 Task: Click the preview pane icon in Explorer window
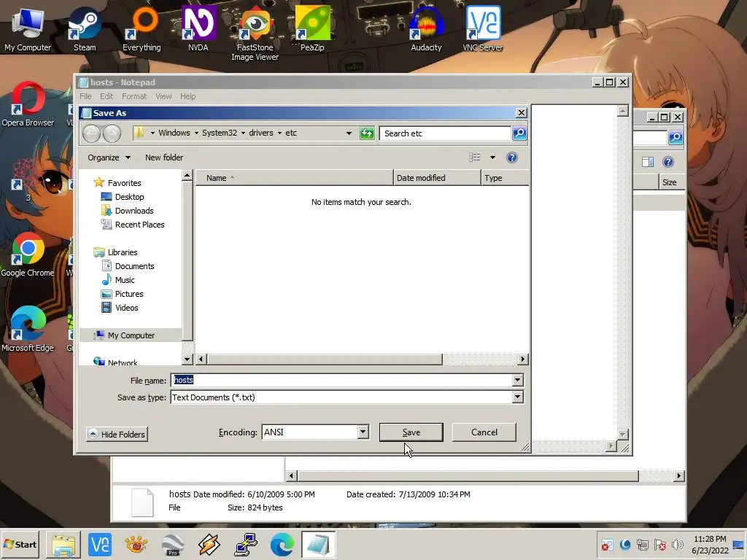[x=648, y=162]
